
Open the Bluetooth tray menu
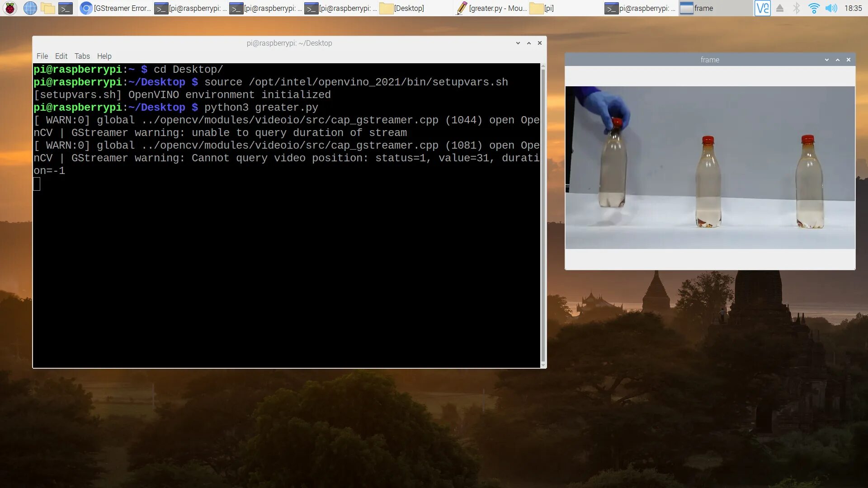[797, 8]
